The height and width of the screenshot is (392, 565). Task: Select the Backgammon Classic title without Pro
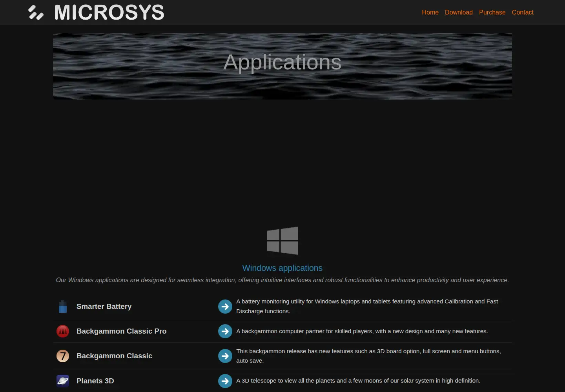[115, 356]
